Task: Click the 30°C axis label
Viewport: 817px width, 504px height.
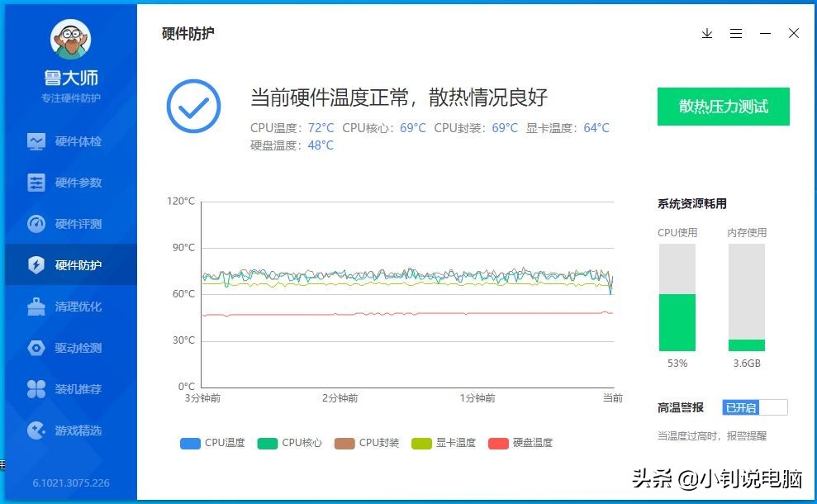Action: 183,340
